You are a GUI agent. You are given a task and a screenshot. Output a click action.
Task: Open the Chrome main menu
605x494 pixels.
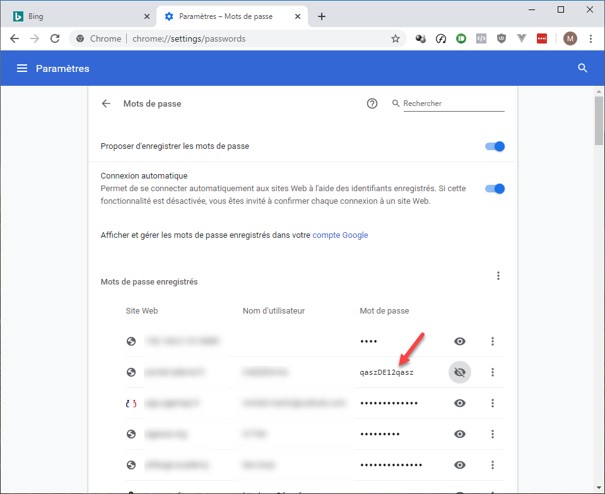(x=591, y=39)
